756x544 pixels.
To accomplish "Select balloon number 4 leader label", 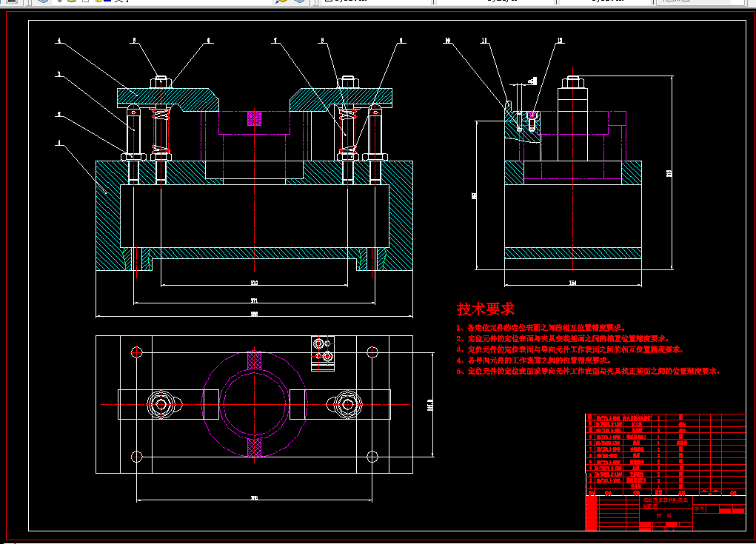I will pos(58,41).
